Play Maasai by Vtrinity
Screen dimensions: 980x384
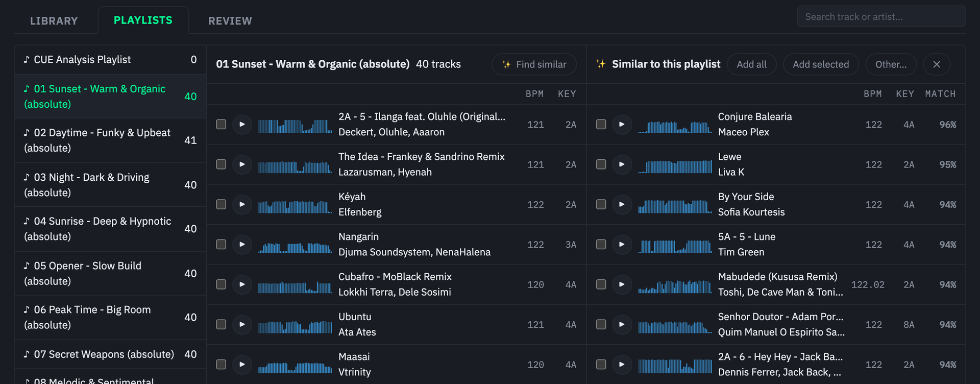click(242, 365)
